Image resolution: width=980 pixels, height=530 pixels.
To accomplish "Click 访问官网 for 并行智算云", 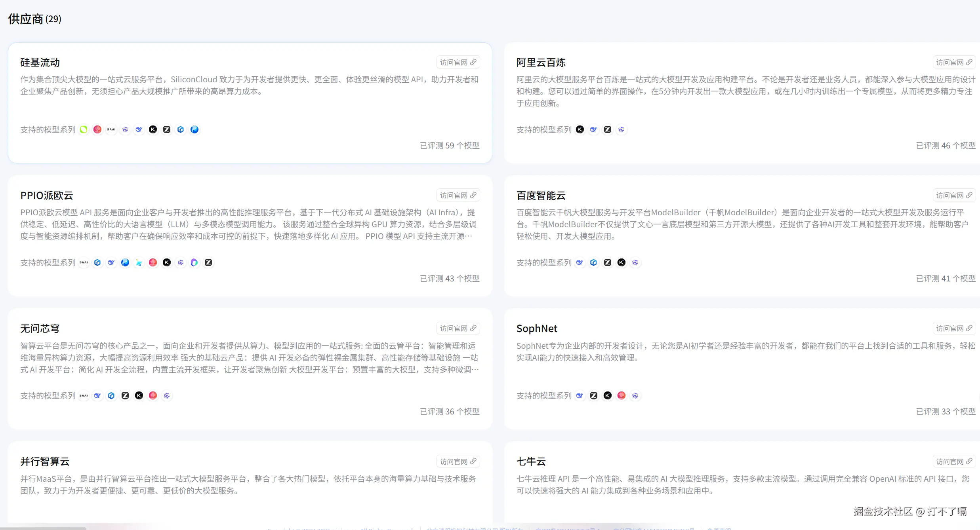I will tap(458, 462).
